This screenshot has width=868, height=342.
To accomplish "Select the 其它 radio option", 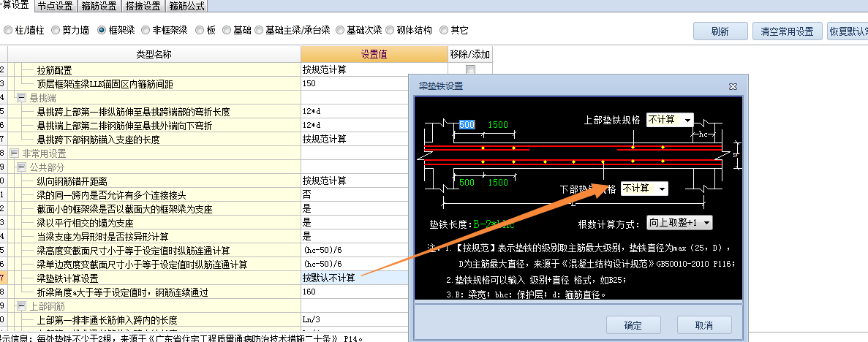I will (x=443, y=31).
